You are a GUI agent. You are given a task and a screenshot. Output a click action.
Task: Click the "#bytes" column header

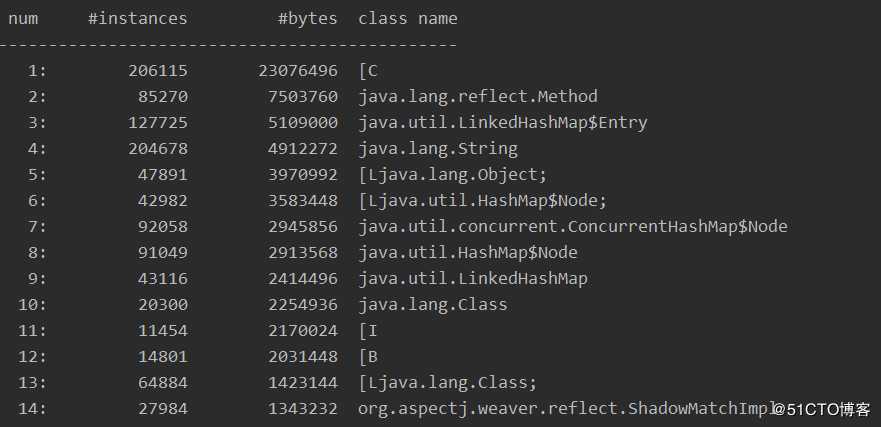pyautogui.click(x=307, y=18)
